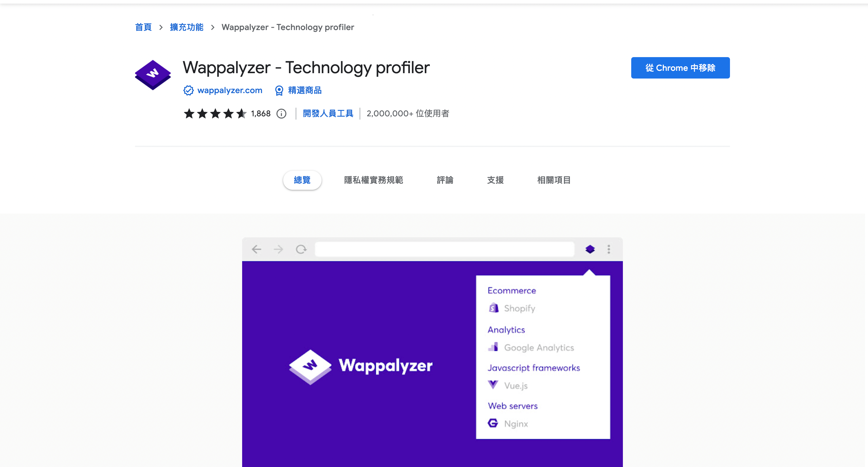Screen dimensions: 868x467
Task: Click the 1,868 ratings count
Action: click(261, 114)
